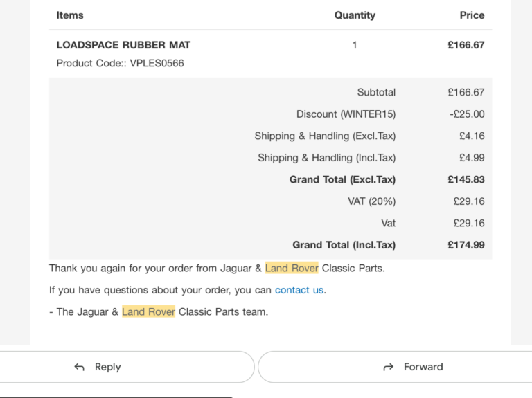Image resolution: width=532 pixels, height=398 pixels.
Task: Click the Grand Total (Incl.Tax) amount £174.99
Action: click(466, 245)
